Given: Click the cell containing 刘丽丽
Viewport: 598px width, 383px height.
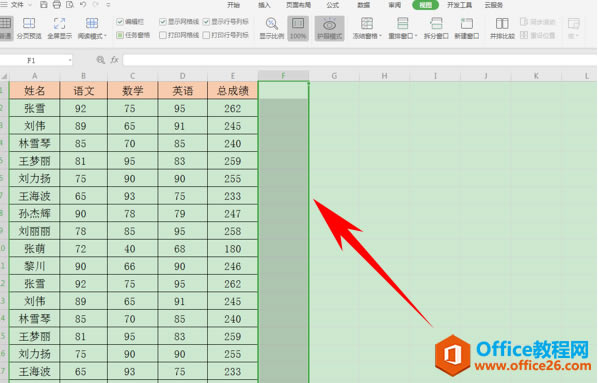Looking at the screenshot, I should tap(34, 231).
